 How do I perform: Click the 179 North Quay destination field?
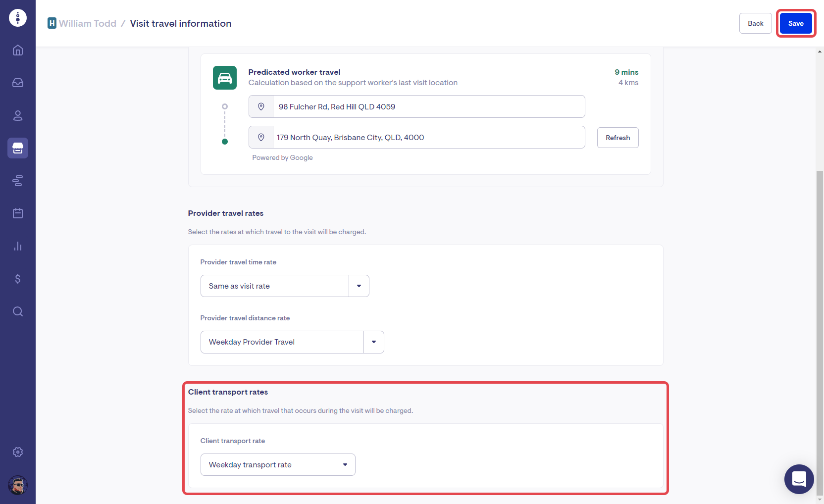(428, 137)
